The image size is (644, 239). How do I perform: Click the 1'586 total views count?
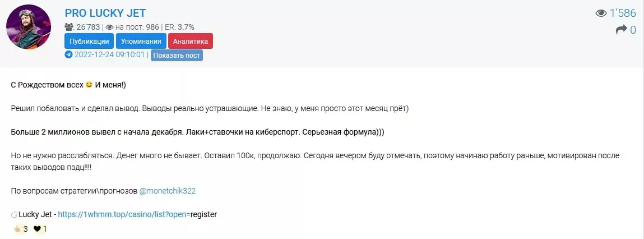(x=623, y=13)
